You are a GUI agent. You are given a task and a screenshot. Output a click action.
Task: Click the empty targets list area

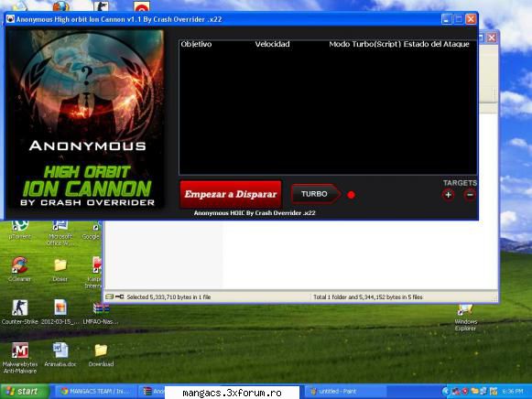328,112
